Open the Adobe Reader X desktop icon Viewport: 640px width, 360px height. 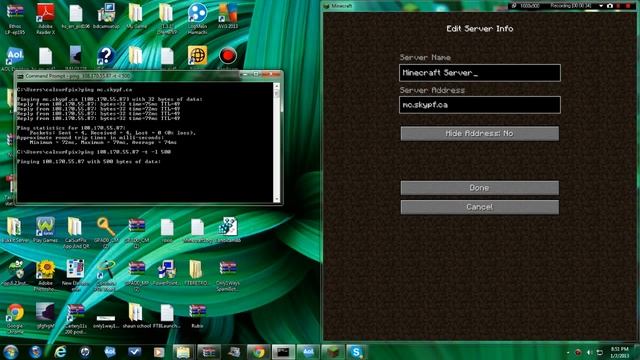45,18
